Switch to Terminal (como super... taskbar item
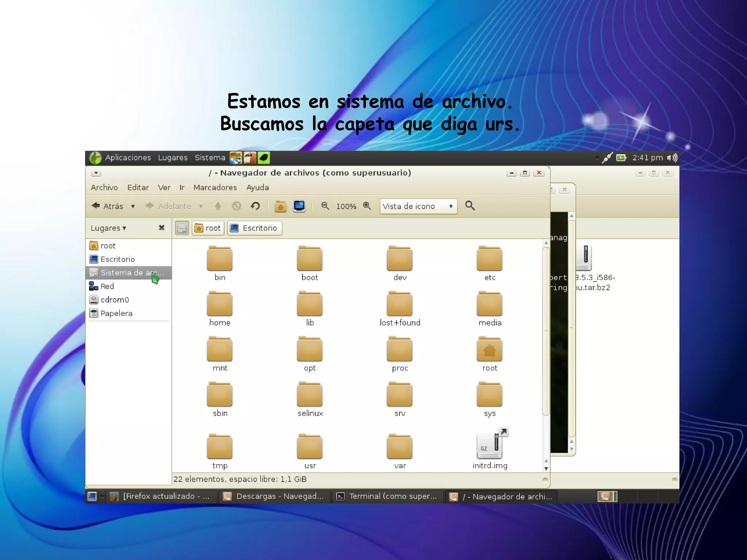 (388, 497)
